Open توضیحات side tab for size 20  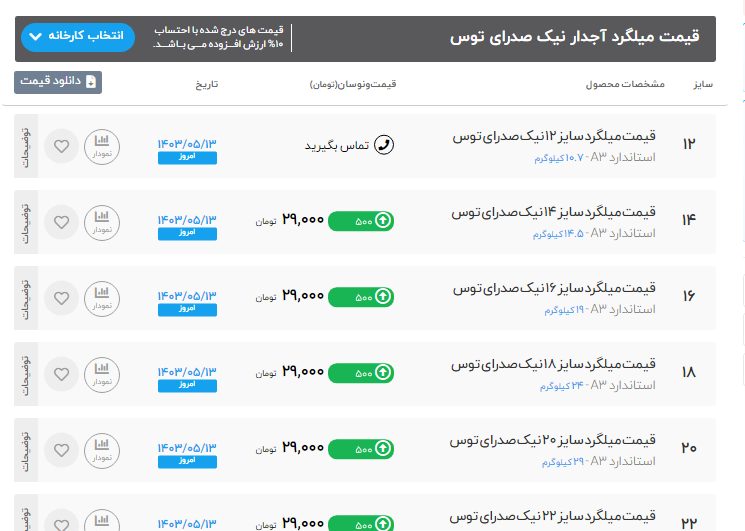coord(26,449)
